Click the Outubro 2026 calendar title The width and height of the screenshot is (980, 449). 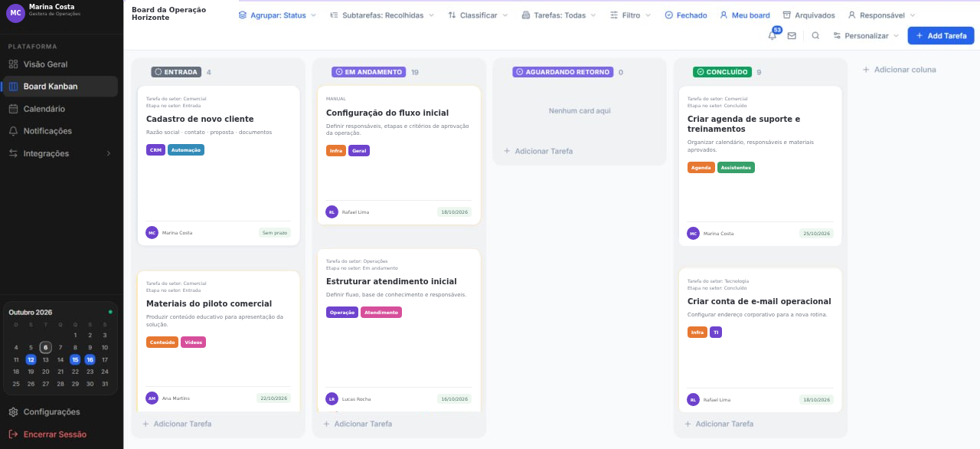(x=31, y=312)
